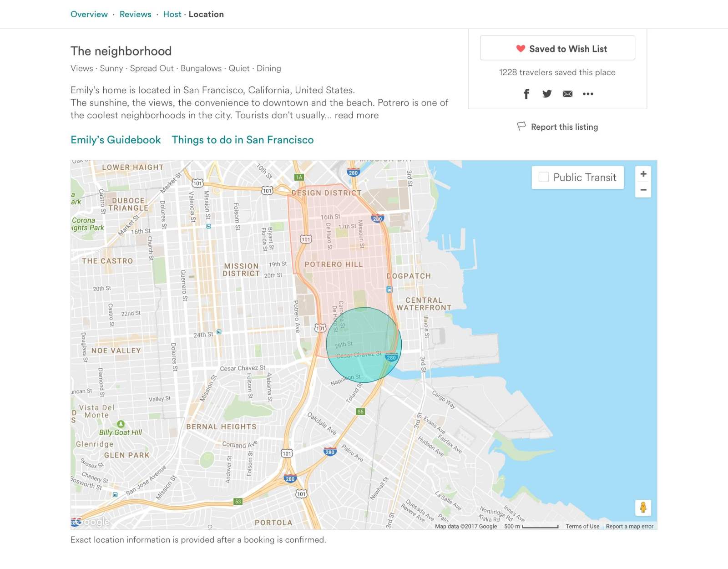Switch to the Overview section
The width and height of the screenshot is (728, 569).
pos(89,14)
